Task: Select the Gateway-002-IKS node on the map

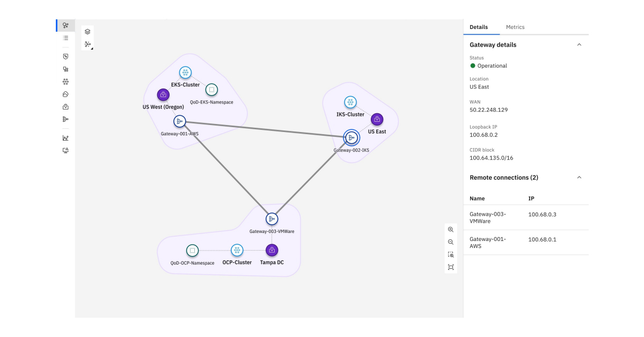Action: [352, 137]
